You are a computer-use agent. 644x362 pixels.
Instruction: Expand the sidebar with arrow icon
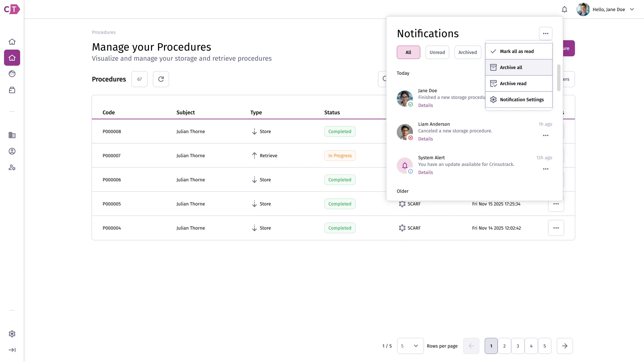(12, 350)
